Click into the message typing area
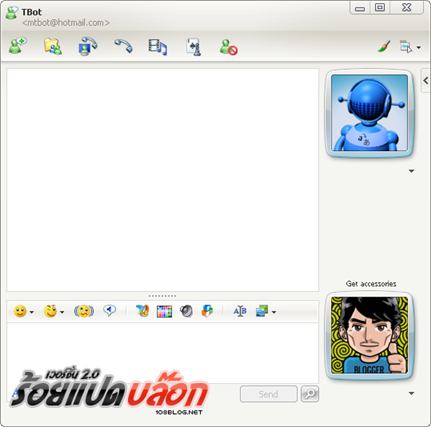This screenshot has height=427, width=431. (x=163, y=353)
